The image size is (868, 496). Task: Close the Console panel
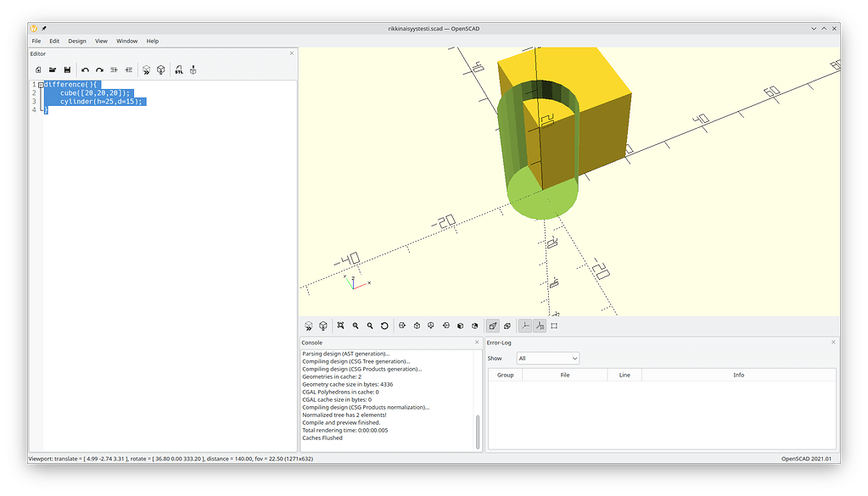tap(477, 343)
